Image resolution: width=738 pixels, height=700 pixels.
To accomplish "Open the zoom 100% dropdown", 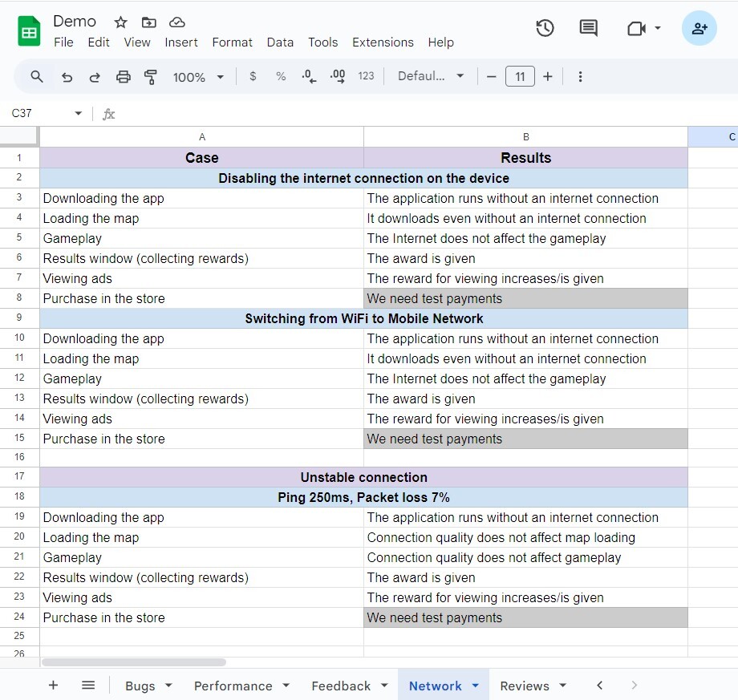I will [x=198, y=77].
